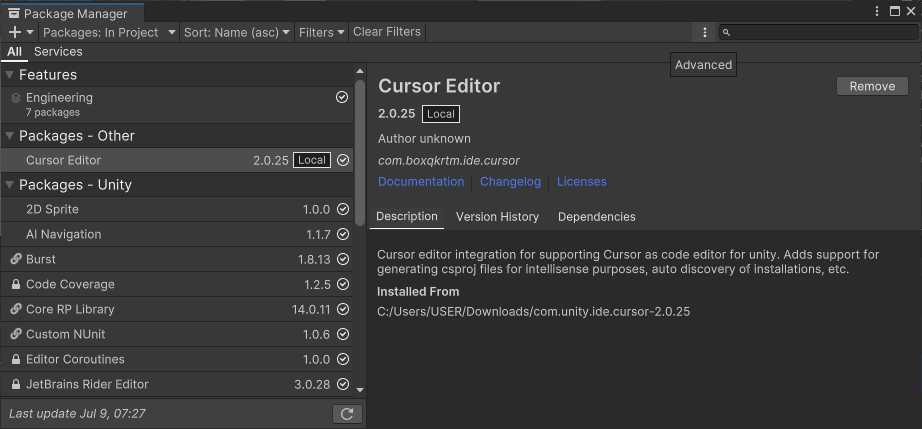Open Sort: Name (asc) dropdown
Image resolution: width=922 pixels, height=429 pixels.
(x=236, y=32)
